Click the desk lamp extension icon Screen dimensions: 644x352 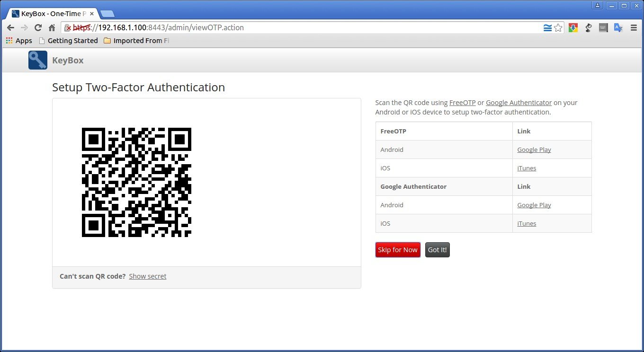588,28
